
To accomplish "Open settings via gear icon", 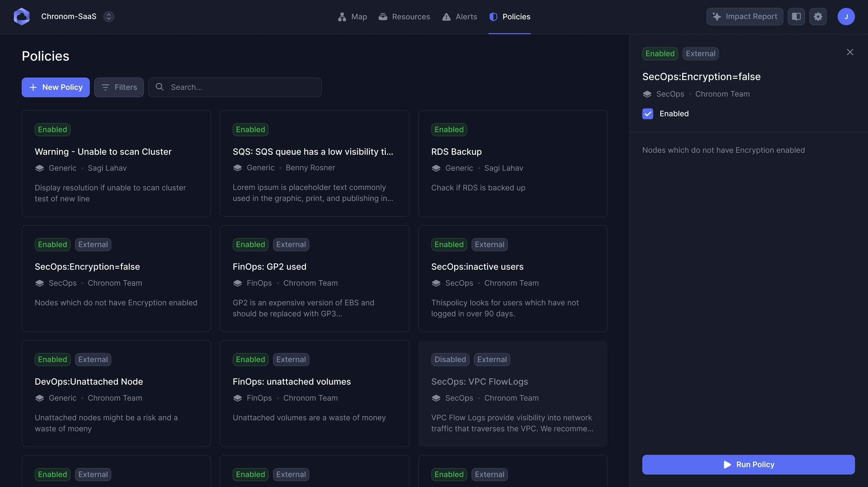I will tap(818, 16).
